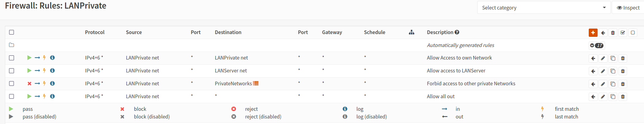
Task: Enable selected rules with header checked-box button
Action: point(623,33)
